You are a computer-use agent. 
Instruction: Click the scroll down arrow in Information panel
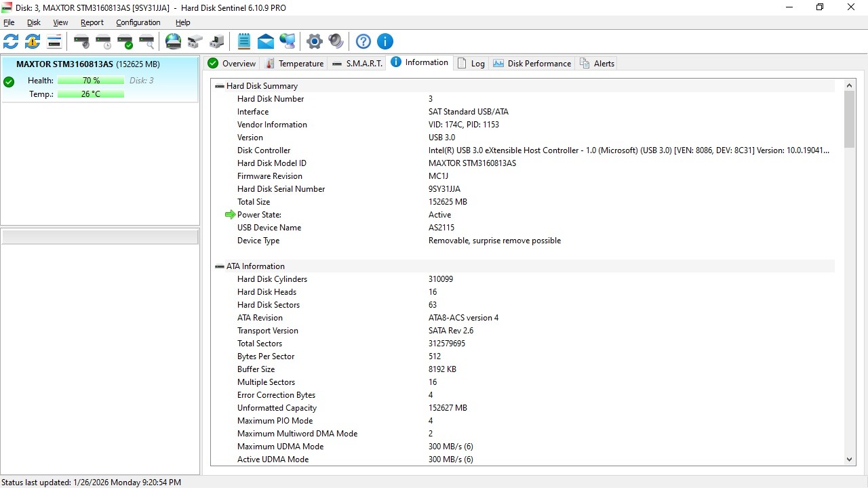point(850,459)
